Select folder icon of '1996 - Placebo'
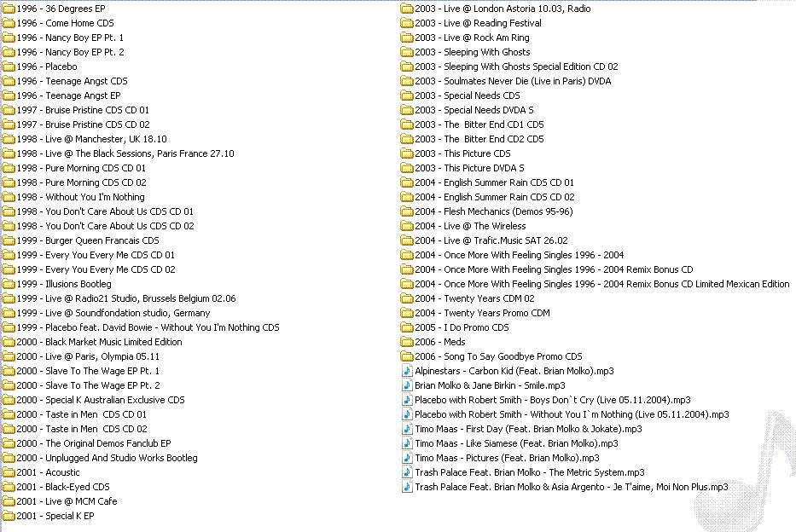The height and width of the screenshot is (532, 796). pyautogui.click(x=9, y=67)
